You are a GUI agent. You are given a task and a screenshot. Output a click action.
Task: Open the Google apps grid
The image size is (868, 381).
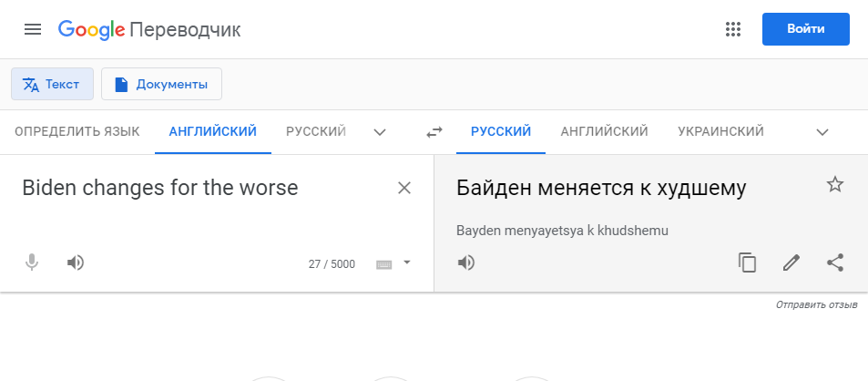(x=733, y=29)
